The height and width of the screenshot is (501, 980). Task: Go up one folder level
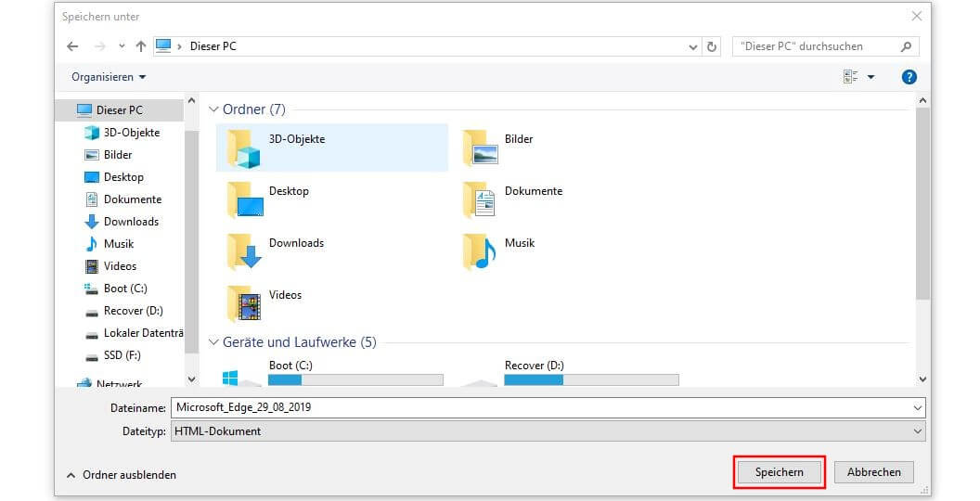point(141,46)
